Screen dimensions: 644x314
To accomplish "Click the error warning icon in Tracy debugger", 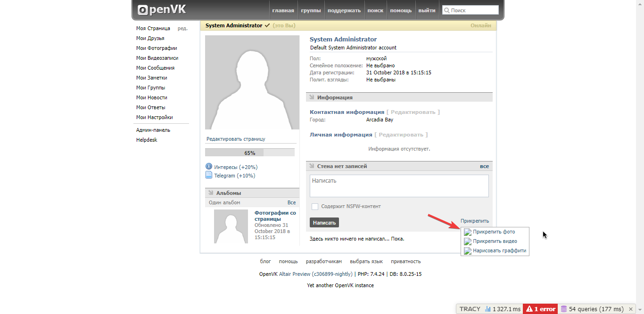I will (x=530, y=309).
